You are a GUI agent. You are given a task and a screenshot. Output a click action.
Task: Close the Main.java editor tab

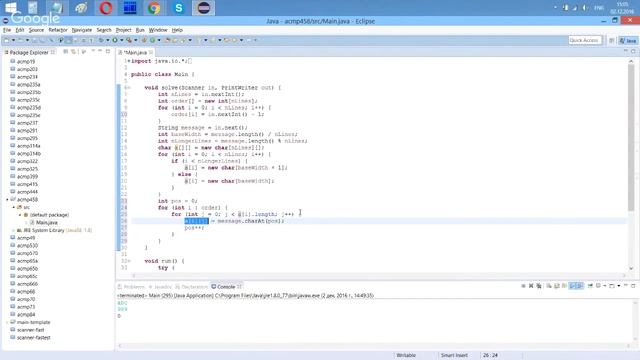pos(151,52)
